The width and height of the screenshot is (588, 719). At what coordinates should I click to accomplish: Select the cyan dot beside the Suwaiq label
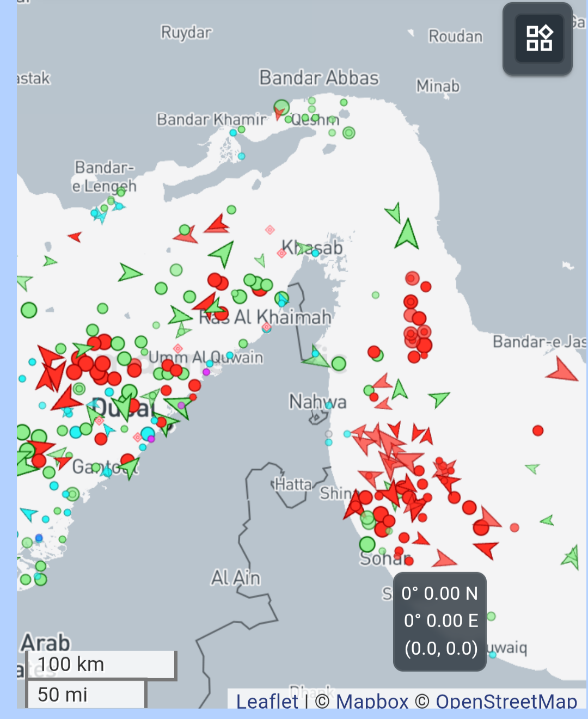[493, 655]
